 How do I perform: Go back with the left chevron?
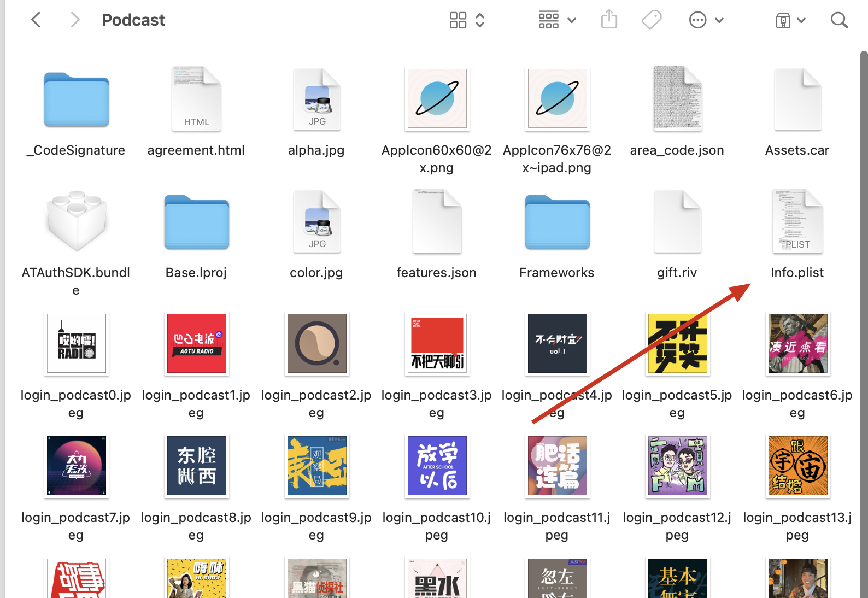point(36,20)
